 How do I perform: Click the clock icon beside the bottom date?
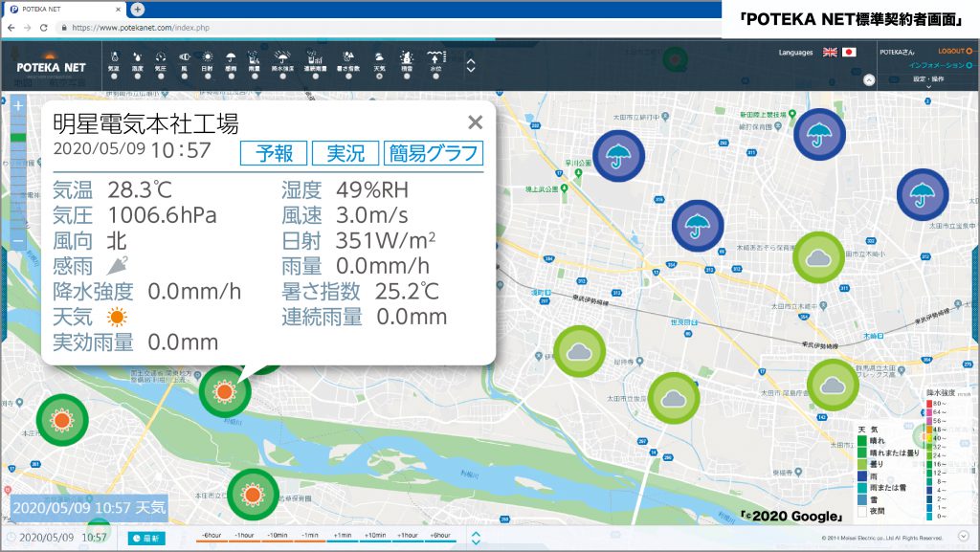(10, 537)
